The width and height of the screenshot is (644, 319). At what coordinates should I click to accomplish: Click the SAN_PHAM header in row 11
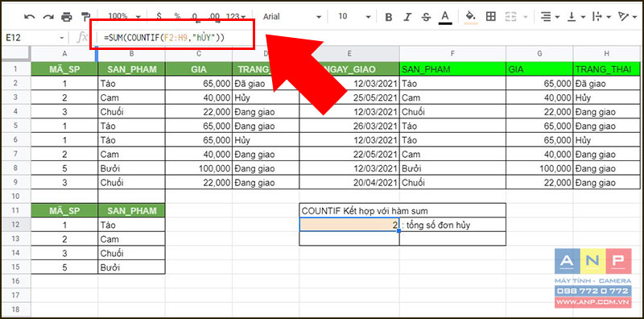[x=131, y=210]
